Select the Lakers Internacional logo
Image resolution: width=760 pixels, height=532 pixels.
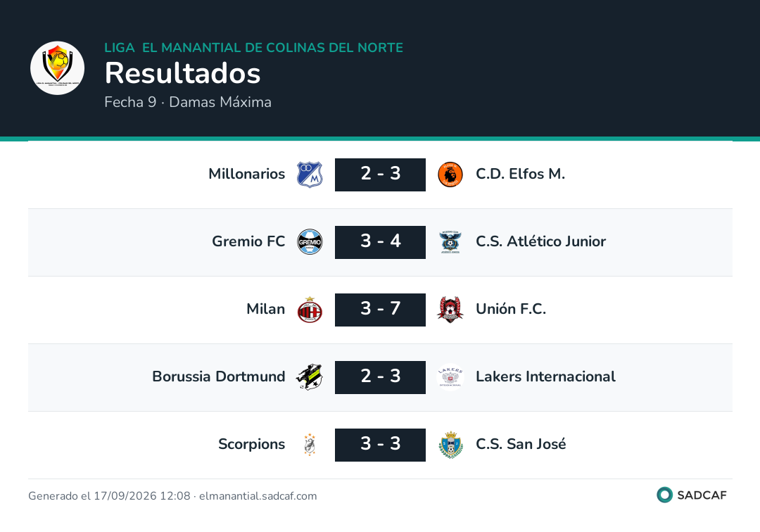450,377
